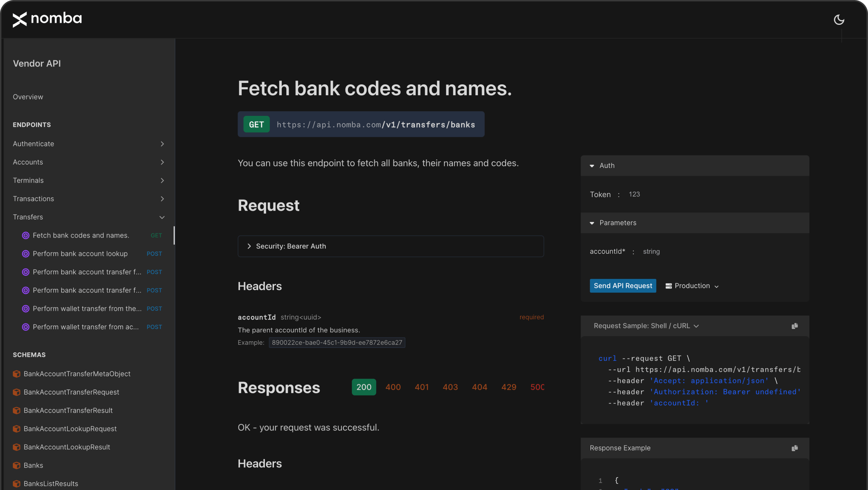Click the cube icon next to Banks schema
Image resolution: width=868 pixels, height=490 pixels.
[16, 465]
